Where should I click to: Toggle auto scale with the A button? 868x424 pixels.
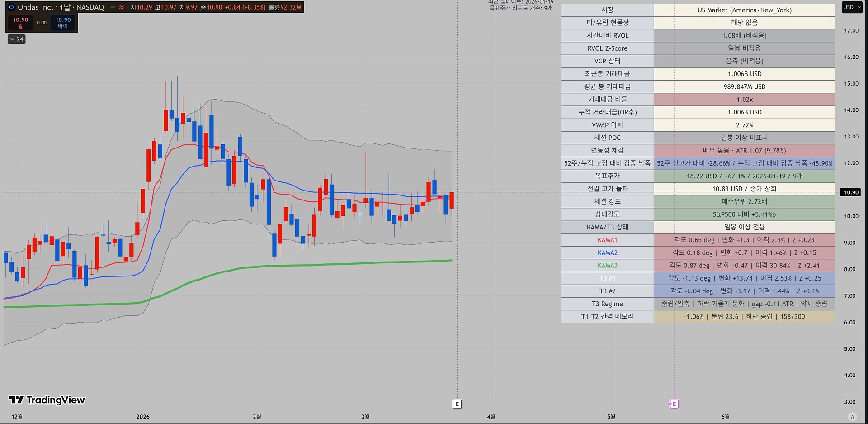click(x=852, y=417)
